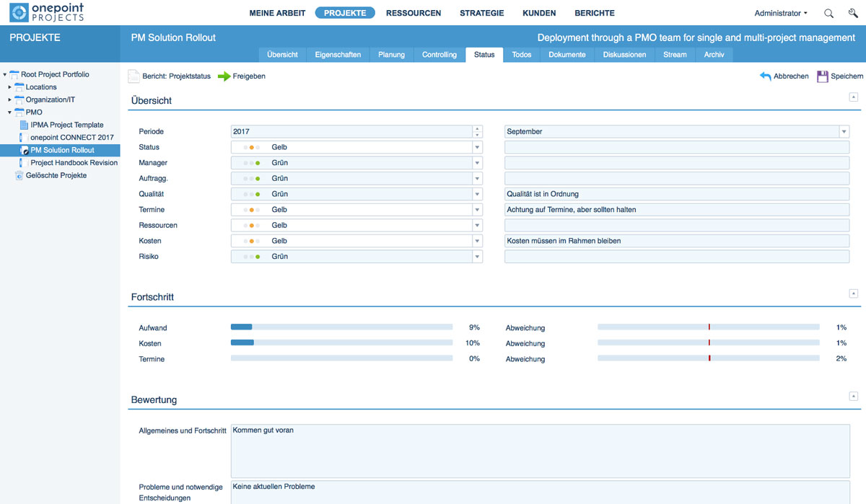
Task: Click the Ressourcen comment input field
Action: pyautogui.click(x=676, y=226)
